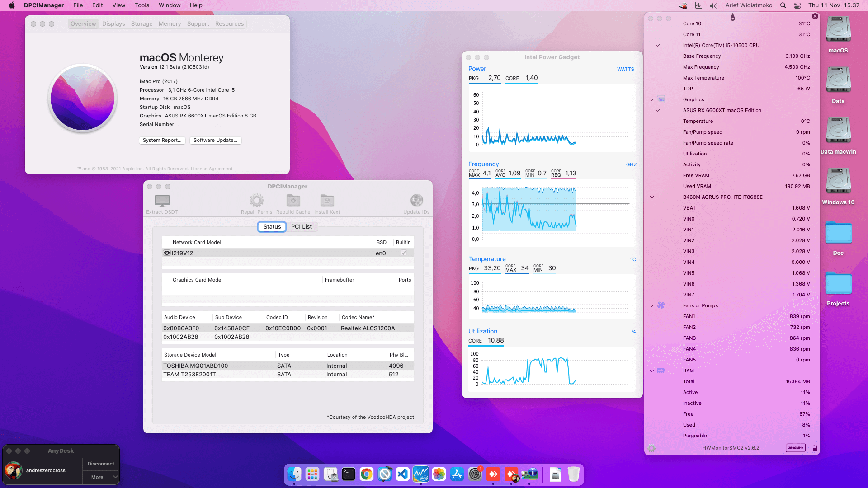Open Resources tab in About This Mac
This screenshot has height=488, width=868.
point(229,24)
